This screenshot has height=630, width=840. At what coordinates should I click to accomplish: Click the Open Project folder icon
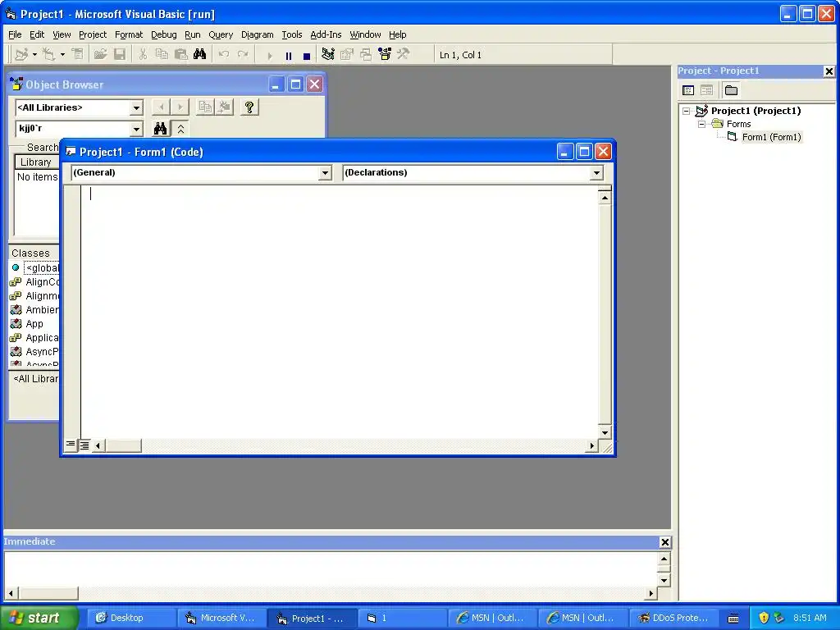coord(100,55)
